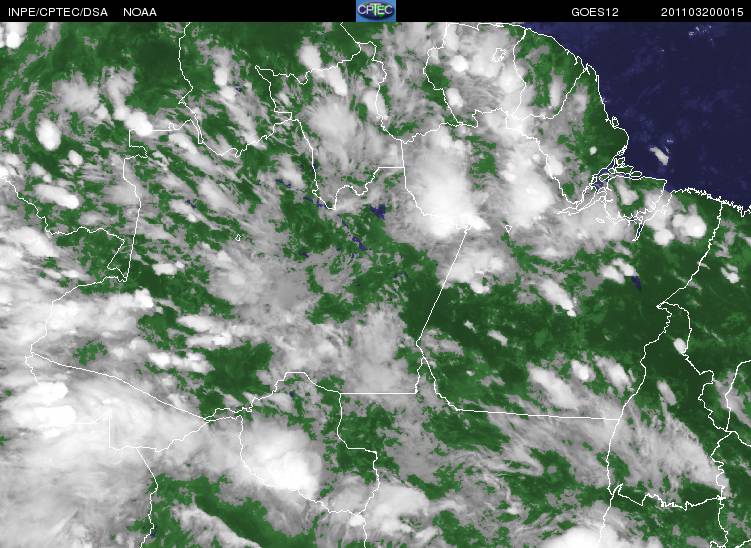Click the 201103200015 timestamp
751x548 pixels.
(702, 12)
